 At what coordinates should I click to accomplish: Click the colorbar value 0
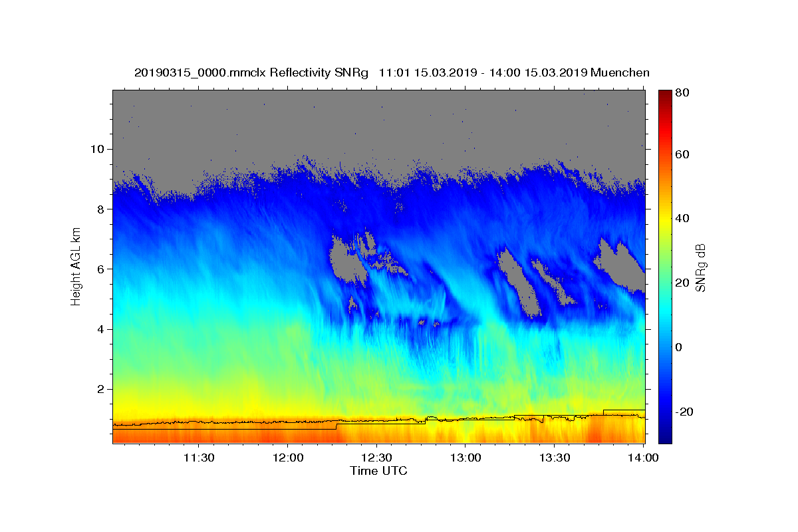point(678,347)
